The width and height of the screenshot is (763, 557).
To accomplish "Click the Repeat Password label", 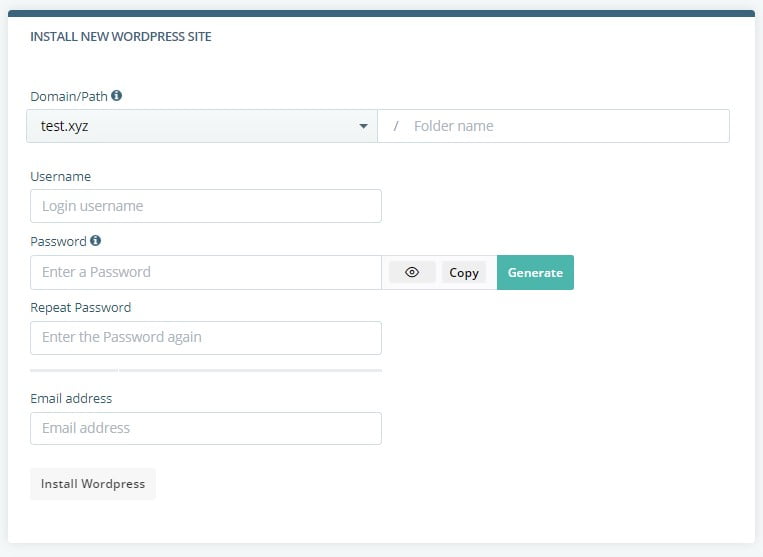I will (81, 307).
